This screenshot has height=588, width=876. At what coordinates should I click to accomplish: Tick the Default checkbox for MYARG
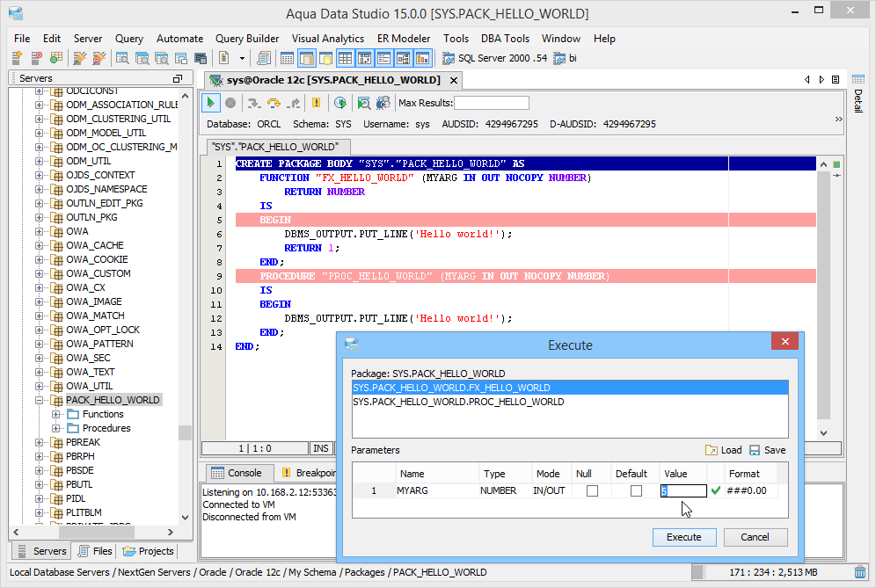coord(636,490)
